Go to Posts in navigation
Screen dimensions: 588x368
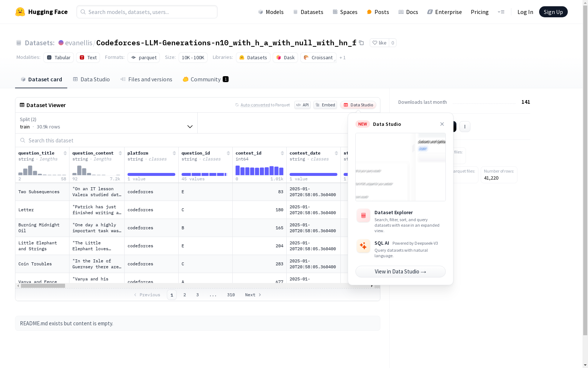tap(378, 12)
